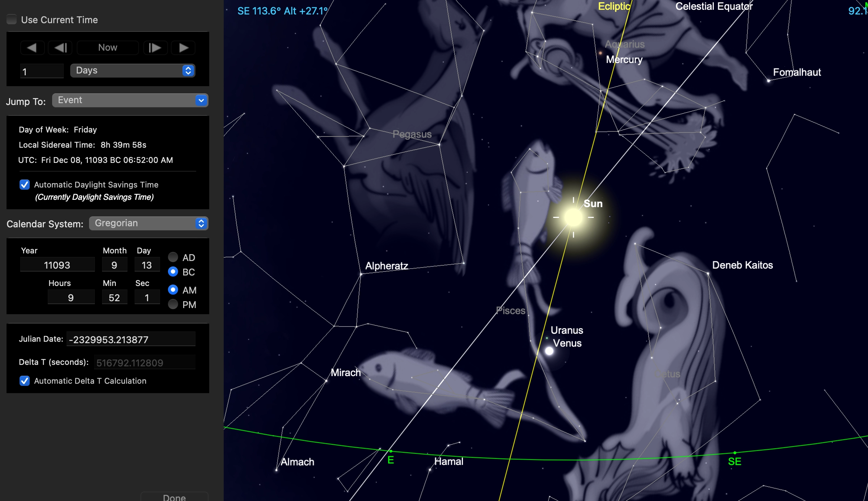Viewport: 868px width, 501px height.
Task: Click the Mercury planet dot
Action: coord(601,53)
